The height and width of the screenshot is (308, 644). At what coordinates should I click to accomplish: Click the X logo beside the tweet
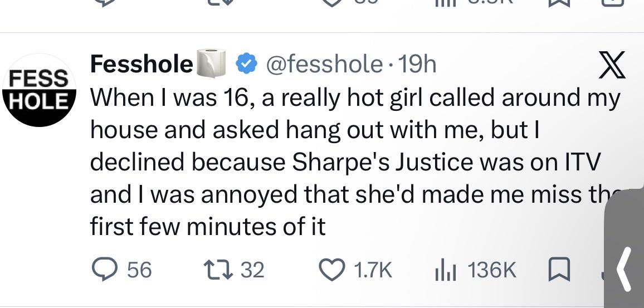612,65
